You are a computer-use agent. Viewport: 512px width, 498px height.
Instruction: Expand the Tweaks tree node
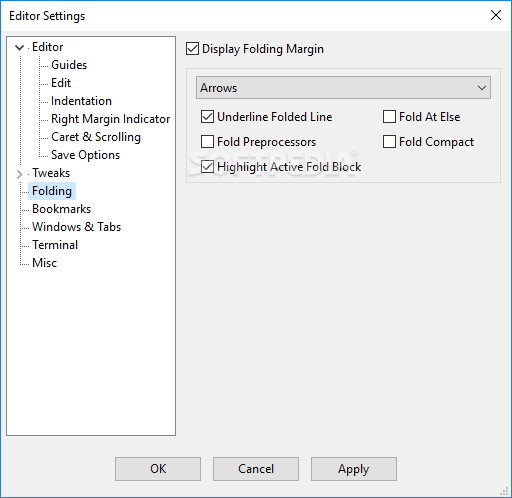(20, 174)
